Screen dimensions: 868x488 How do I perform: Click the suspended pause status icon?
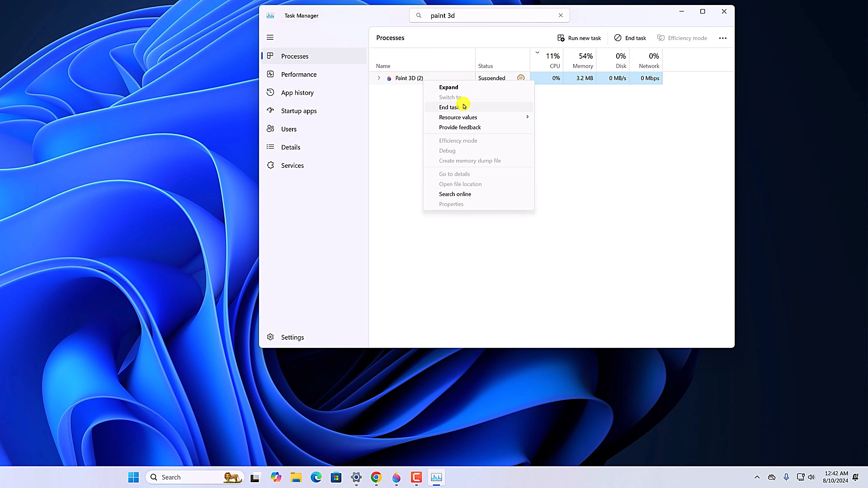tap(521, 78)
